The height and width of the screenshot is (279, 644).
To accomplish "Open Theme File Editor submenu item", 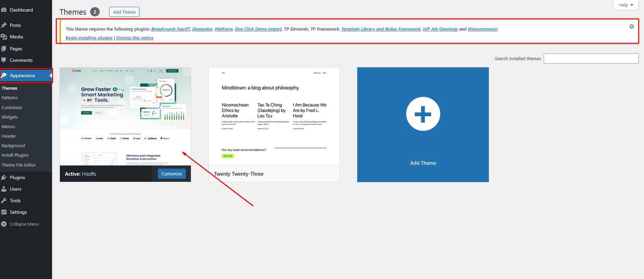I will pyautogui.click(x=19, y=165).
